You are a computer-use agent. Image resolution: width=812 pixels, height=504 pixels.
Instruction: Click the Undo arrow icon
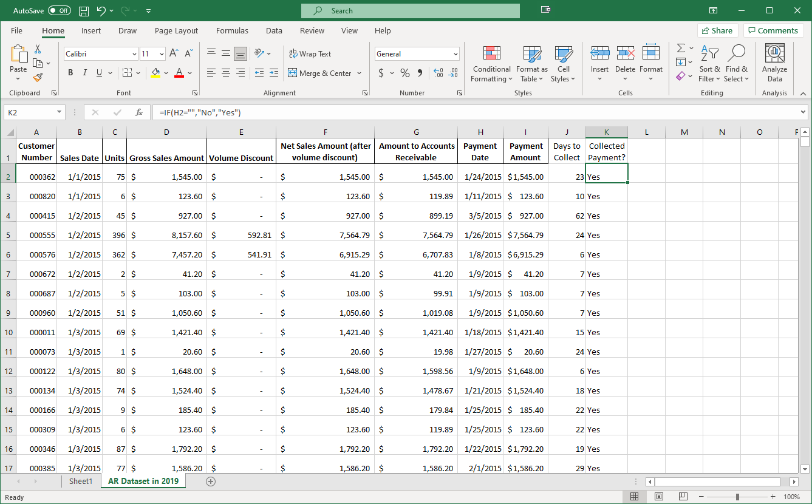tap(101, 11)
